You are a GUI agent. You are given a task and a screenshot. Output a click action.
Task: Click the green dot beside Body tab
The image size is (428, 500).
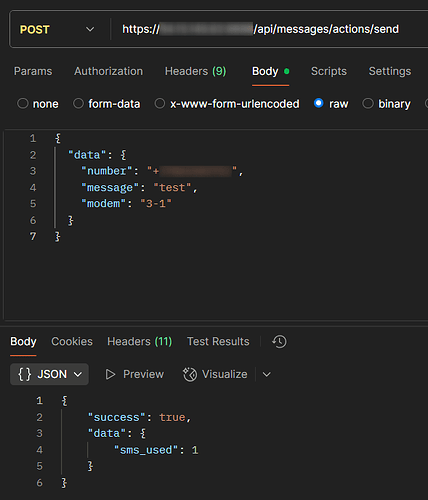[x=286, y=71]
